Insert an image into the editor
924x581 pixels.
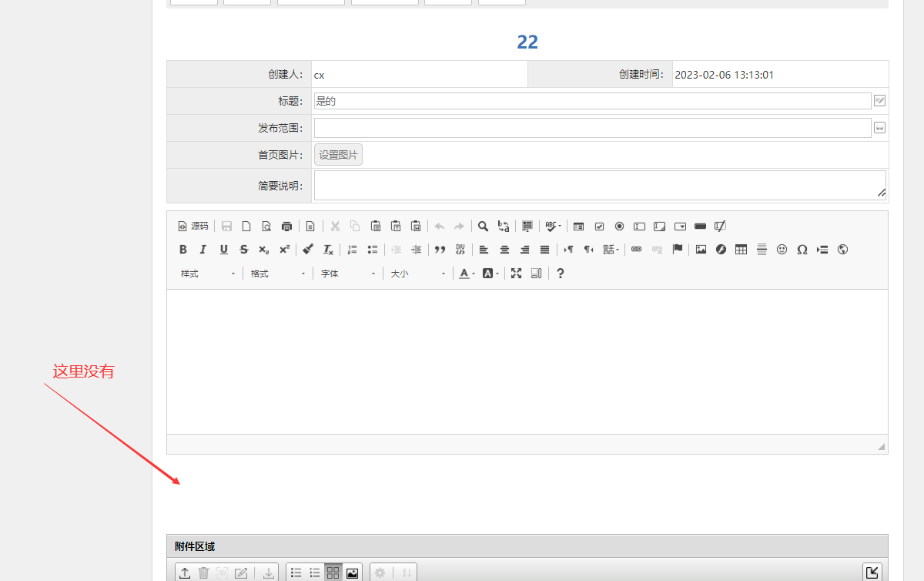point(701,249)
